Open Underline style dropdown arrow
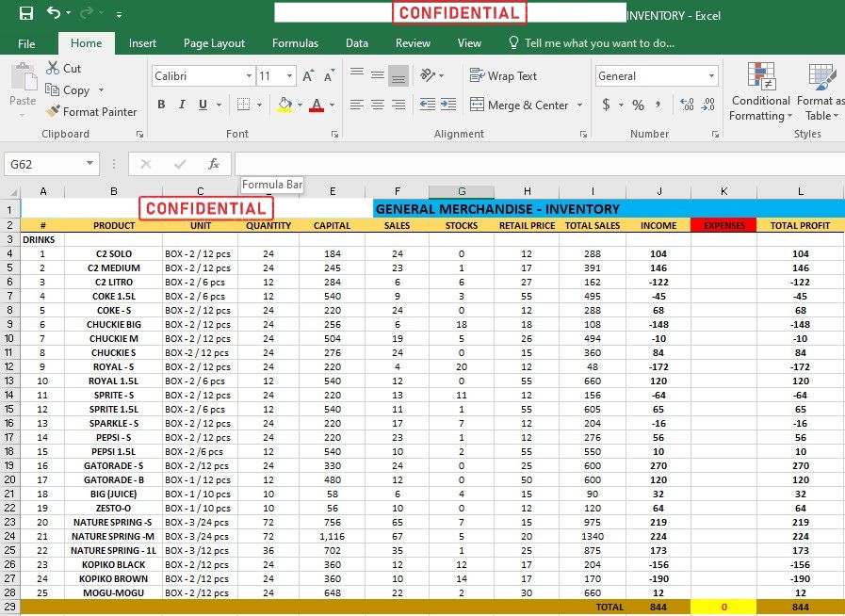This screenshot has height=616, width=845. click(219, 105)
